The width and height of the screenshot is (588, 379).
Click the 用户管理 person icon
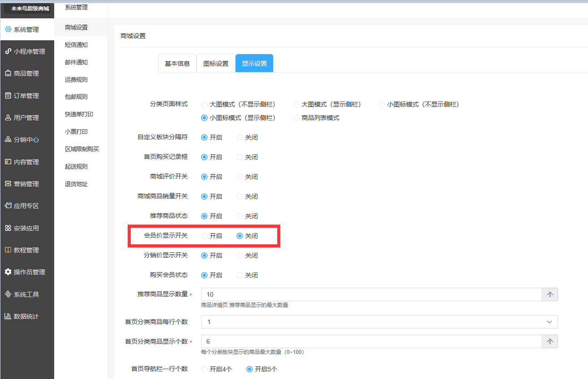(x=8, y=118)
